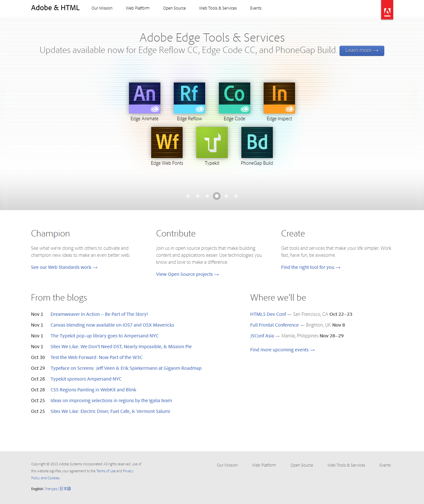424x504 pixels.
Task: Open Typekit pop-up library blog post
Action: coord(104,336)
